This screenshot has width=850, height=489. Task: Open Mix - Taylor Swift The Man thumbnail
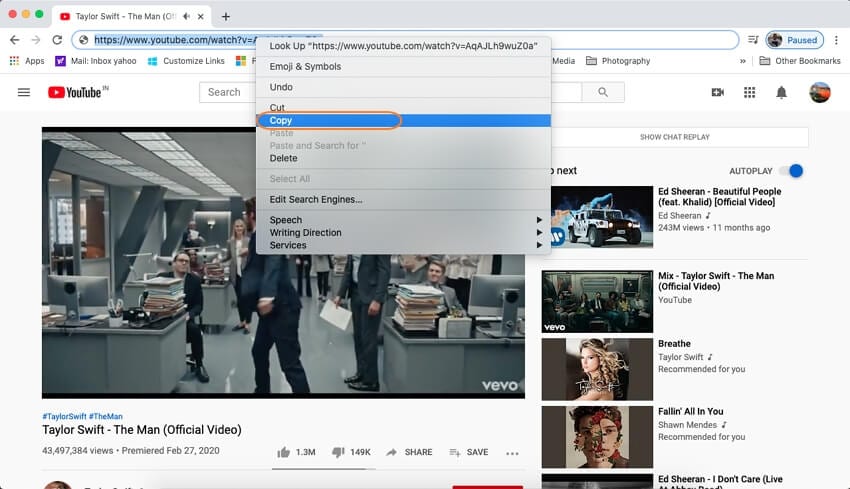pyautogui.click(x=597, y=301)
